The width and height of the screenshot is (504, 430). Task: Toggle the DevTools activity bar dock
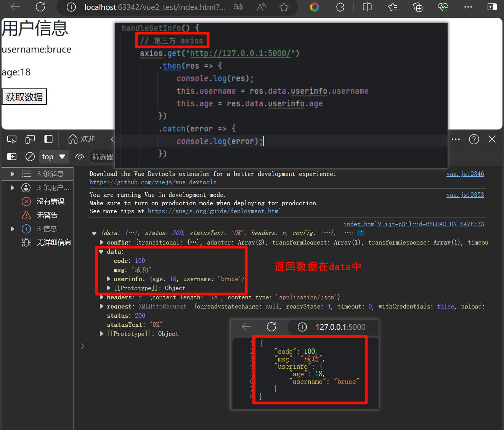(48, 139)
